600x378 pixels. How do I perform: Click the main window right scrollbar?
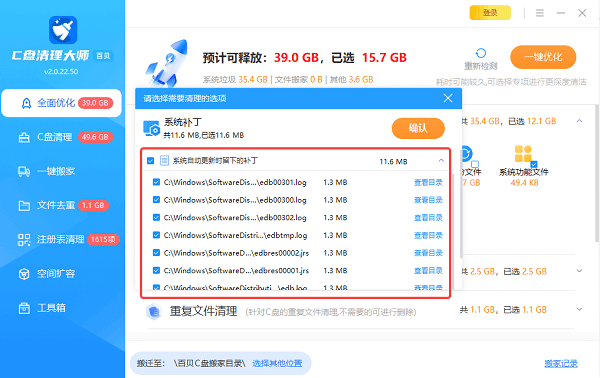click(597, 172)
